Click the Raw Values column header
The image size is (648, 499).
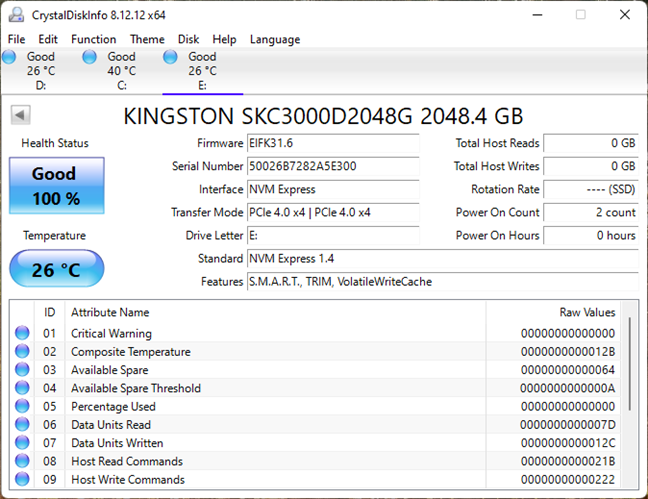587,312
